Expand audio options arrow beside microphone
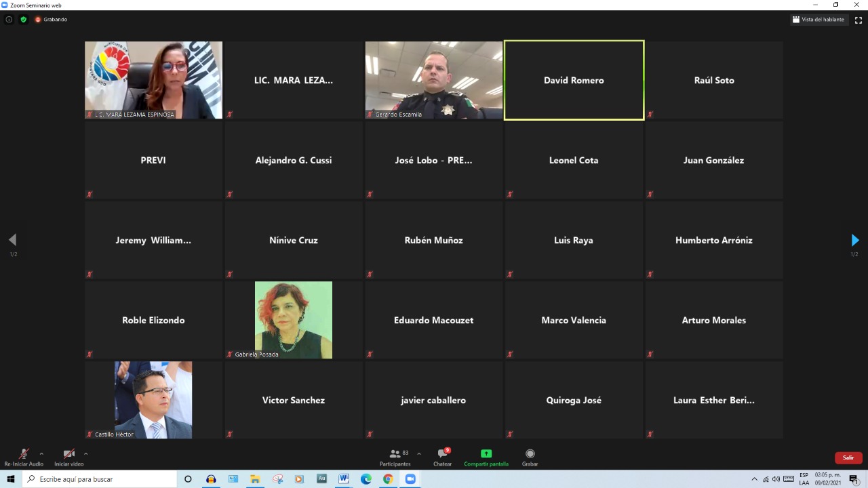The width and height of the screenshot is (868, 488). [41, 453]
